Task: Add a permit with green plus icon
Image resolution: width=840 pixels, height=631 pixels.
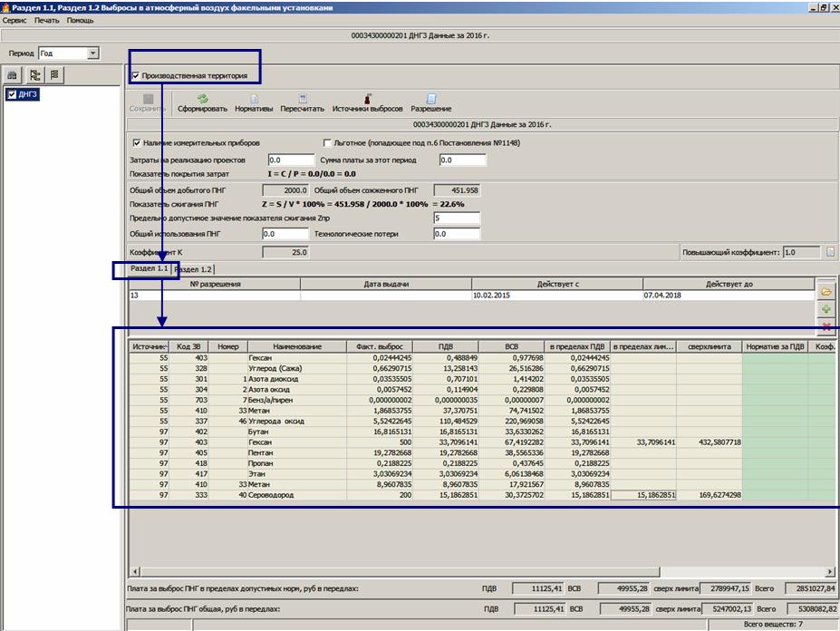Action: click(826, 310)
